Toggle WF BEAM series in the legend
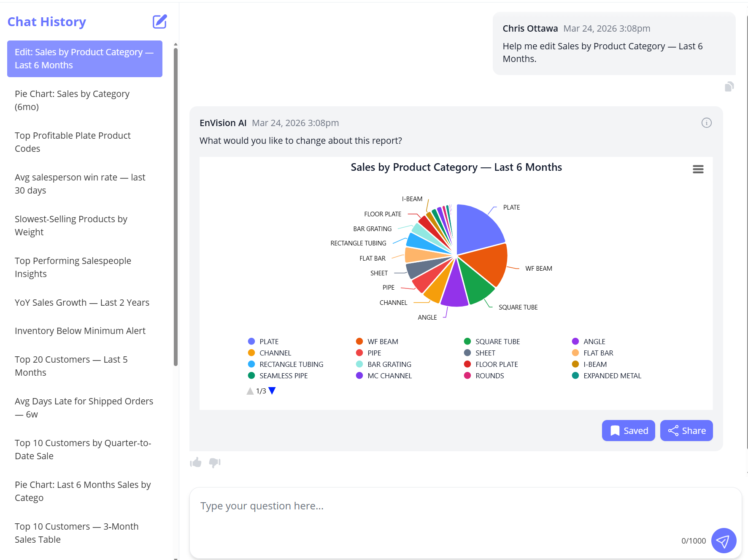 [x=377, y=342]
